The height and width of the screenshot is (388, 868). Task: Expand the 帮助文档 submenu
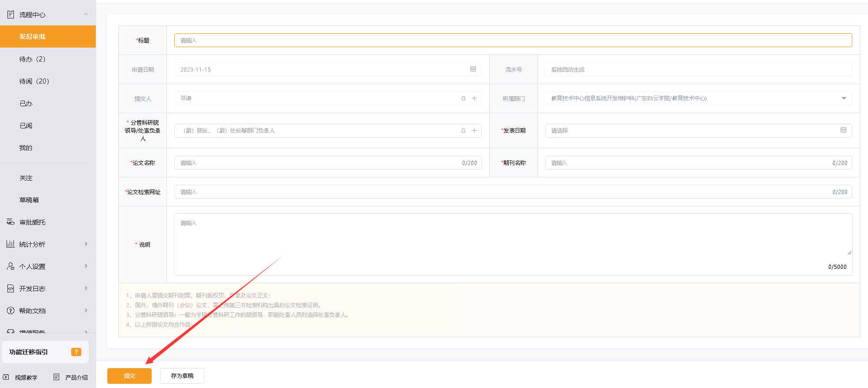point(86,310)
